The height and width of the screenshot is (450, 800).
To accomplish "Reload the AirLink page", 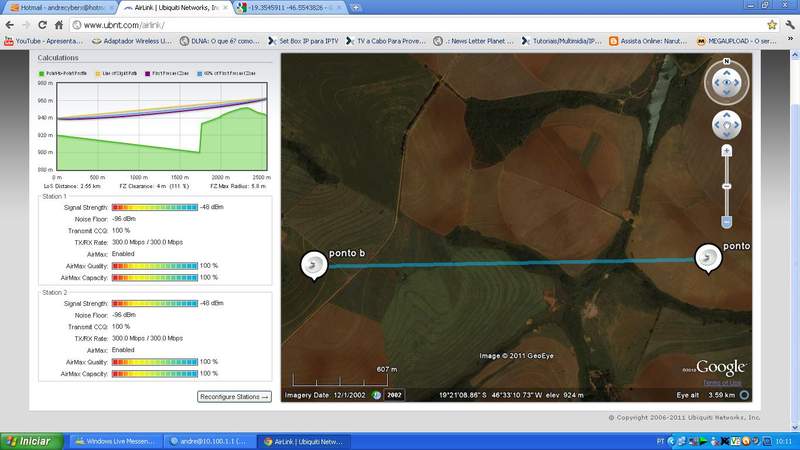I will click(42, 24).
